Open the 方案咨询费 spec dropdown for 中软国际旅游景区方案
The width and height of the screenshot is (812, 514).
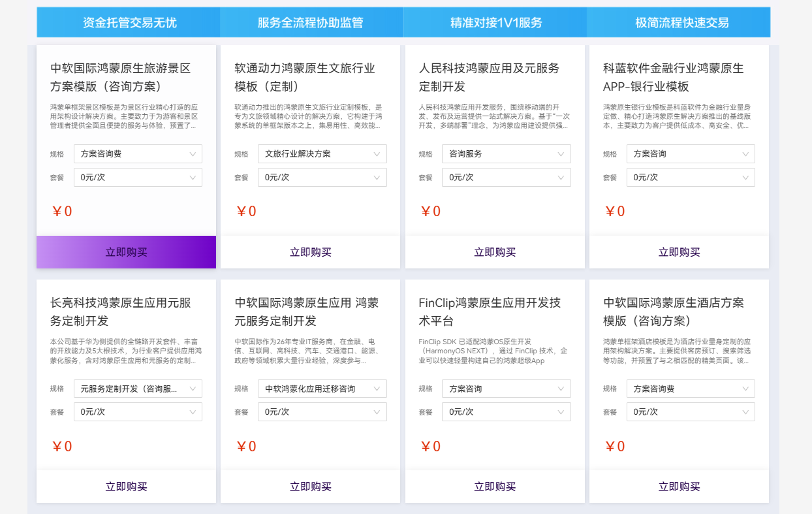tap(138, 153)
